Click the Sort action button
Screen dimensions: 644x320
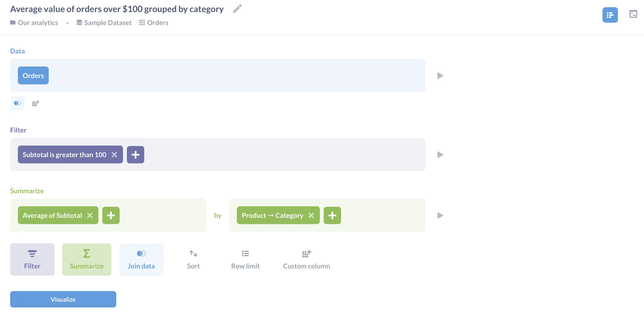point(193,260)
